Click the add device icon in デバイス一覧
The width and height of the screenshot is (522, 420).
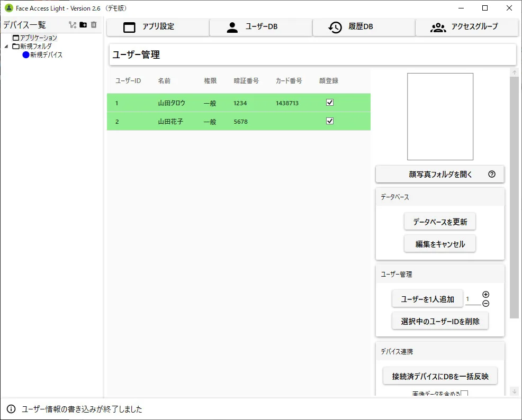pyautogui.click(x=73, y=25)
